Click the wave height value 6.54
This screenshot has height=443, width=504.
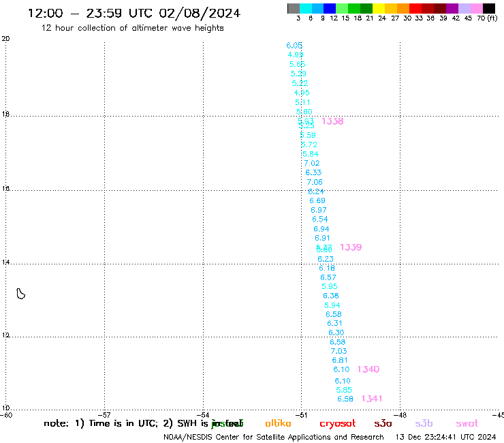click(x=320, y=219)
